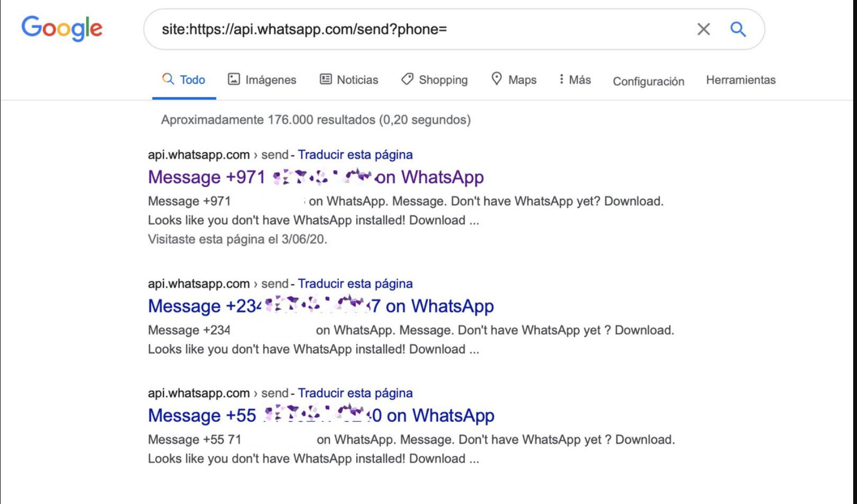Click the three-dot Más icon
The width and height of the screenshot is (857, 504).
[561, 79]
